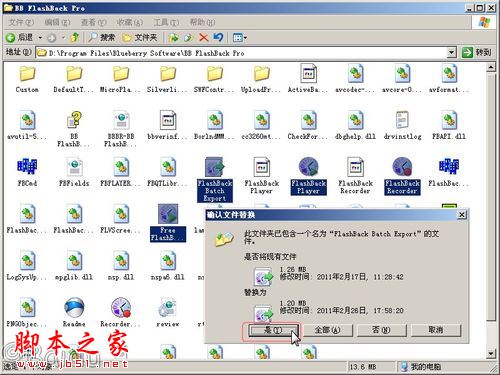The image size is (500, 375).
Task: Open the Tools (工具) menu
Action: 166,22
